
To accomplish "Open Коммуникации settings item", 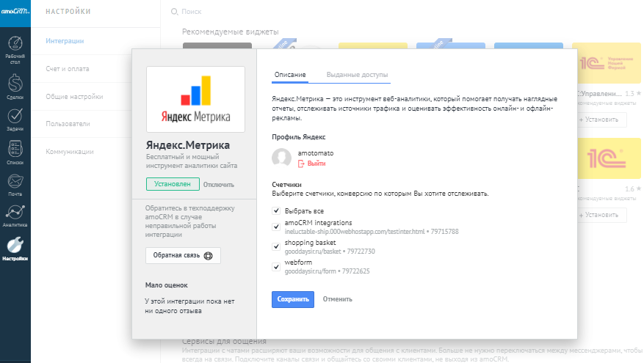I will point(70,151).
